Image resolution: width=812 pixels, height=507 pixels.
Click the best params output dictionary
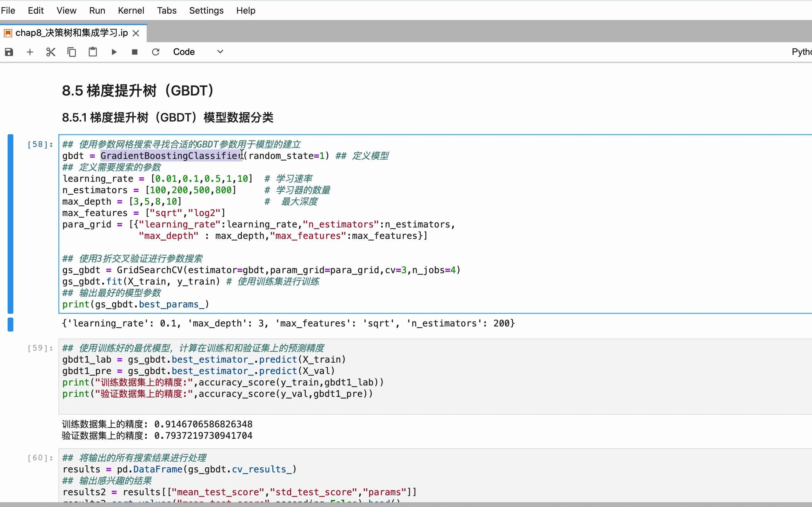point(289,323)
